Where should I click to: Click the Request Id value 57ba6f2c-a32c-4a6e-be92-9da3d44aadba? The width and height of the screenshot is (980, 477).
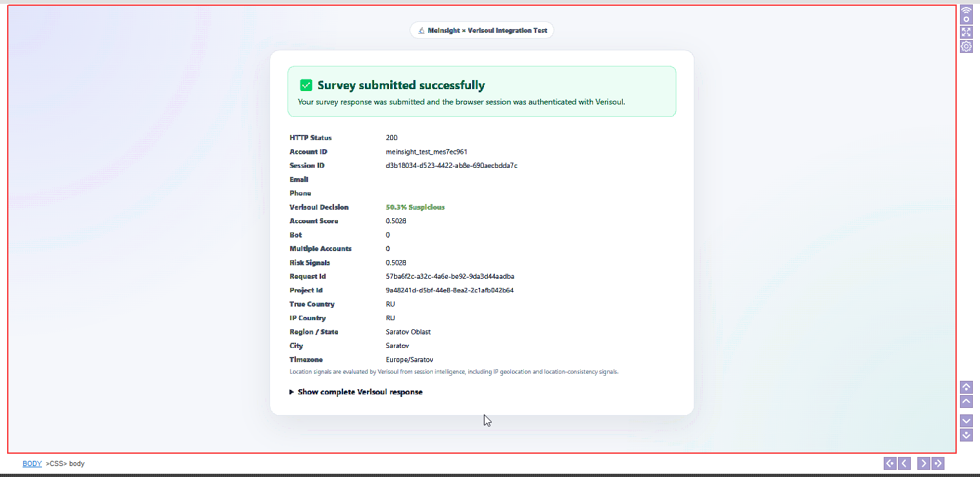(450, 276)
